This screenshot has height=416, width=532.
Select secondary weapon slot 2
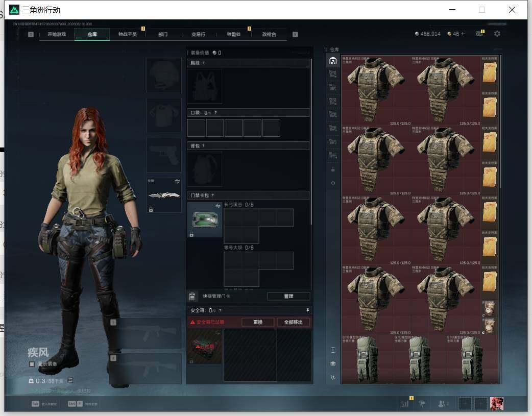click(145, 369)
